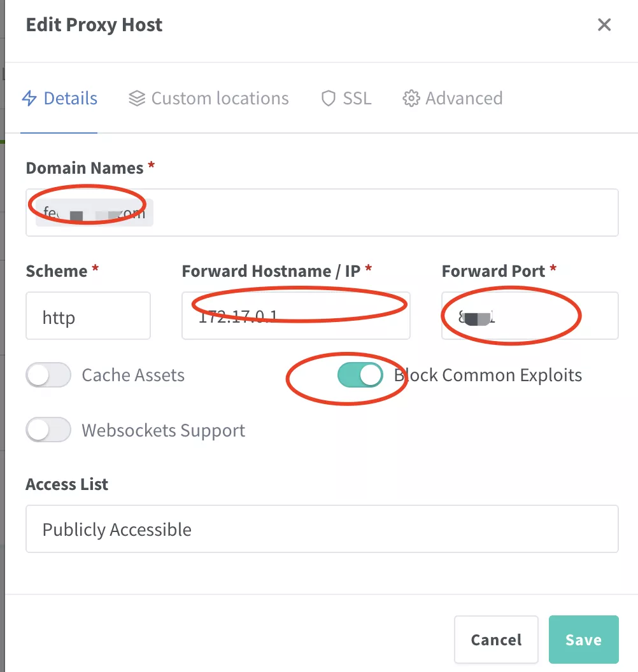The image size is (638, 672).
Task: Focus the Forward Hostname / IP field
Action: pos(295,316)
